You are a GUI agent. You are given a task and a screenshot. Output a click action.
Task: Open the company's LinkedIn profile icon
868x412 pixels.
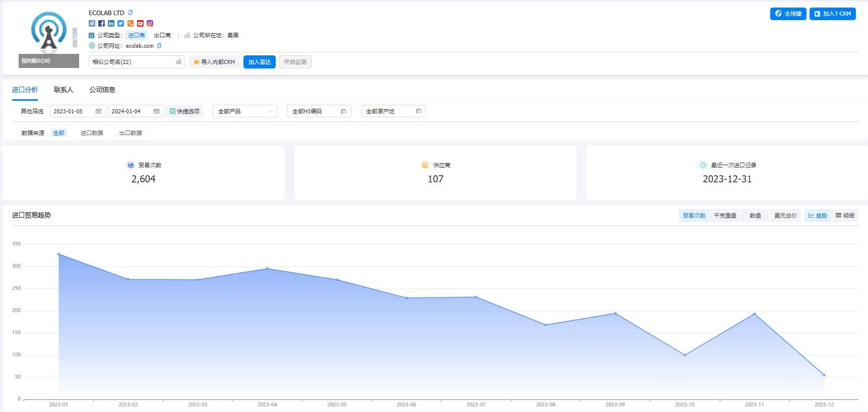click(111, 23)
